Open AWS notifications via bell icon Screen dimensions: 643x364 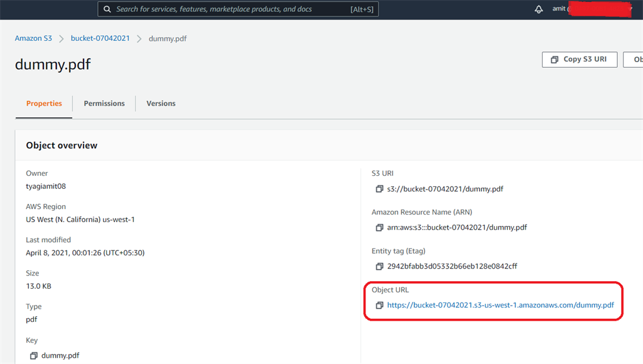pos(539,9)
